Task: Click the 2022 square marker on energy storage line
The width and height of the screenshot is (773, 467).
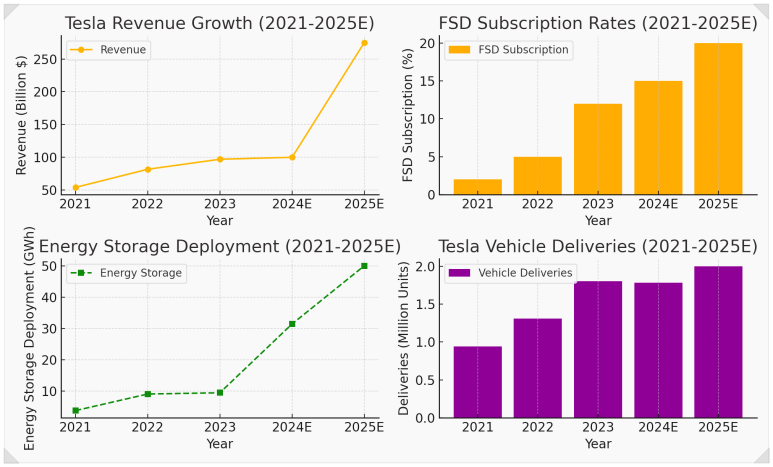Action: tap(147, 394)
